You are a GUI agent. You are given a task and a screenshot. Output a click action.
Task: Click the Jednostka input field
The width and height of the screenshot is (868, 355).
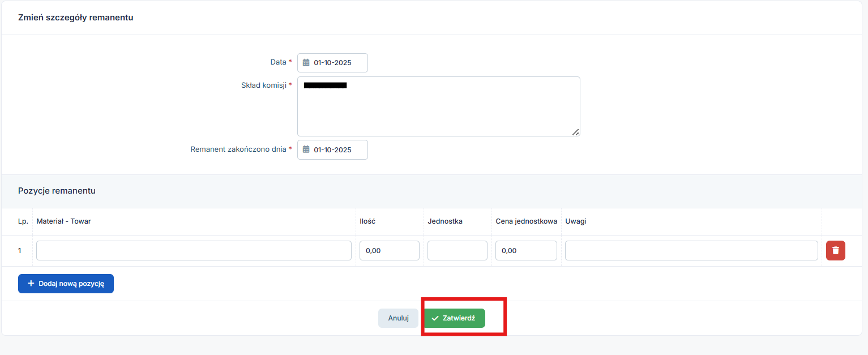point(457,250)
